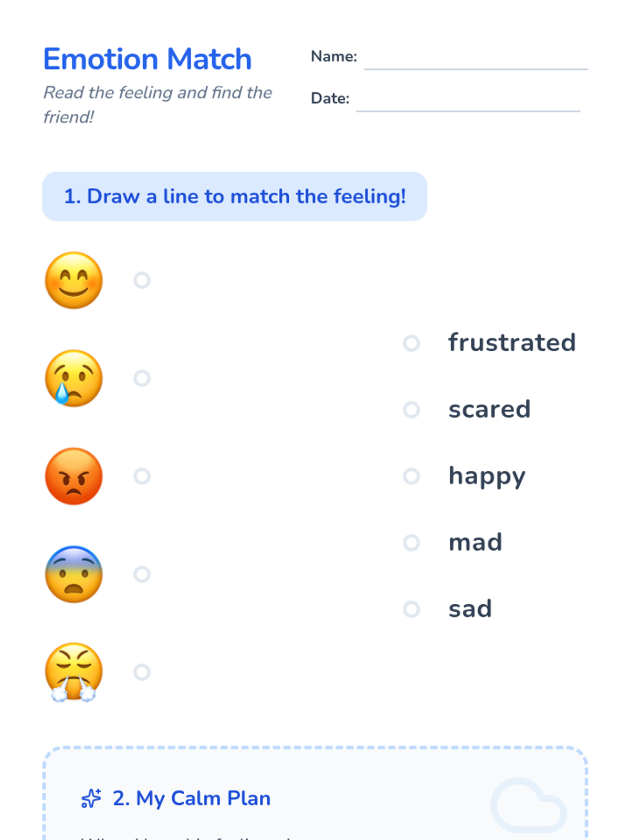Click the crying face emoji
This screenshot has height=840, width=630.
tap(73, 378)
